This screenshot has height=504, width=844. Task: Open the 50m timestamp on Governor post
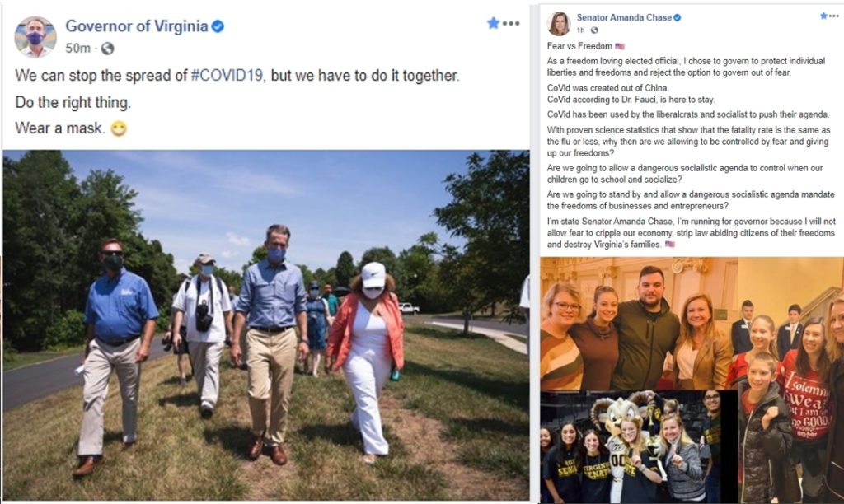[78, 49]
